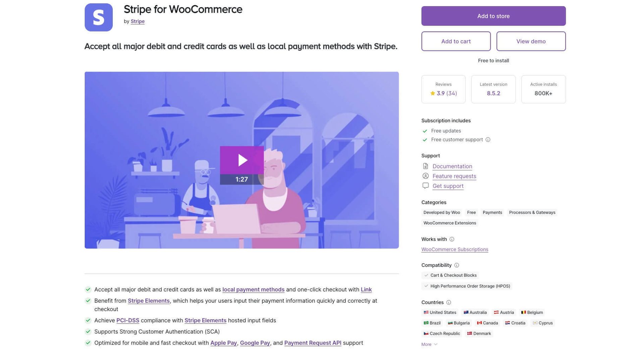The height and width of the screenshot is (350, 644).
Task: Click info icon next to Compatibility
Action: 457,265
